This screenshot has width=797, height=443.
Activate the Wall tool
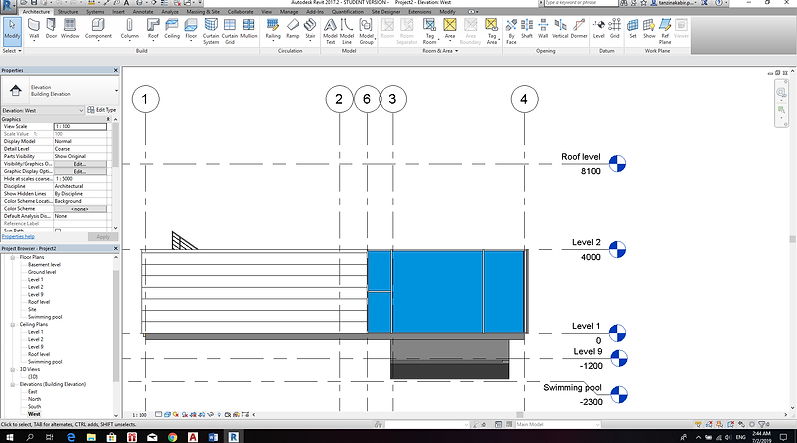point(34,29)
